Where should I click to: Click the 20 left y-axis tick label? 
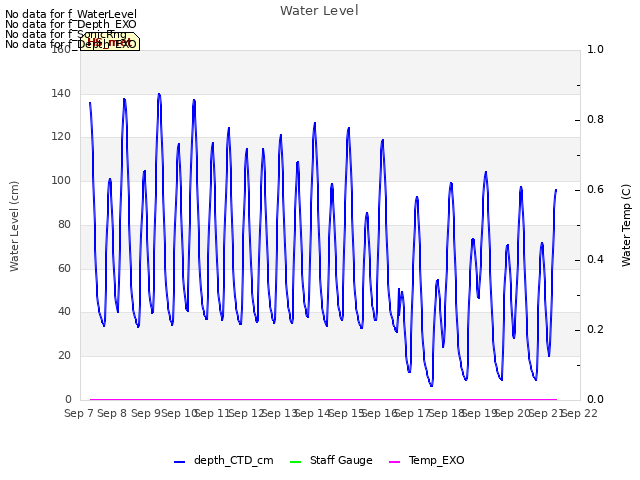(x=64, y=356)
